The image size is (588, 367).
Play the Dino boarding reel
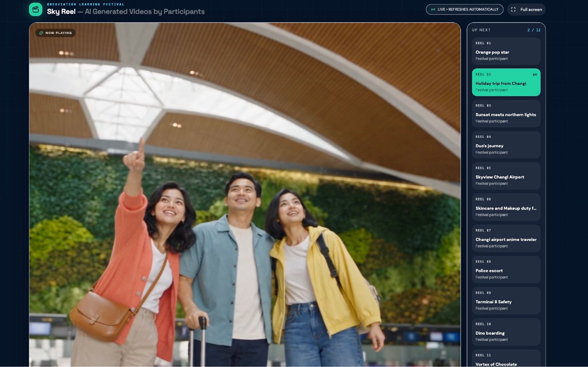506,332
